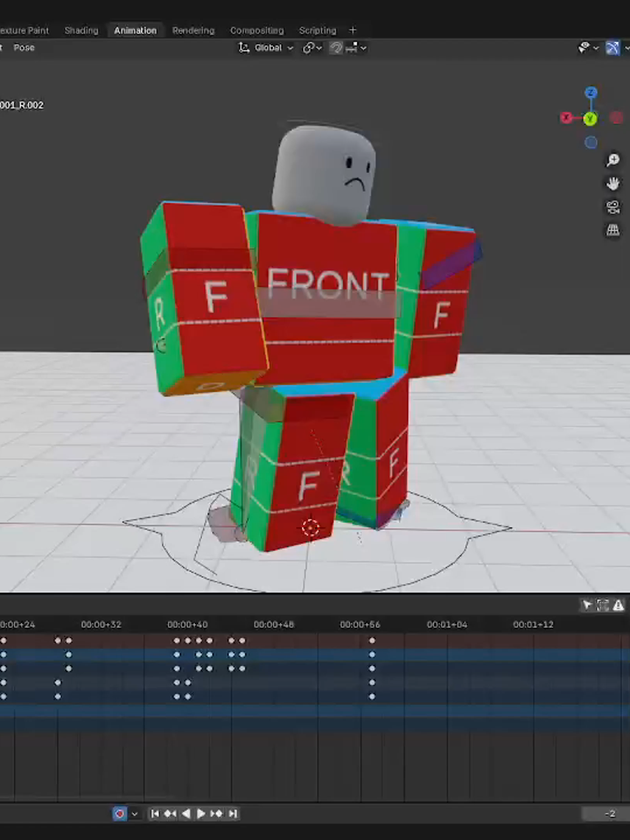Snap view to red X axis

566,117
